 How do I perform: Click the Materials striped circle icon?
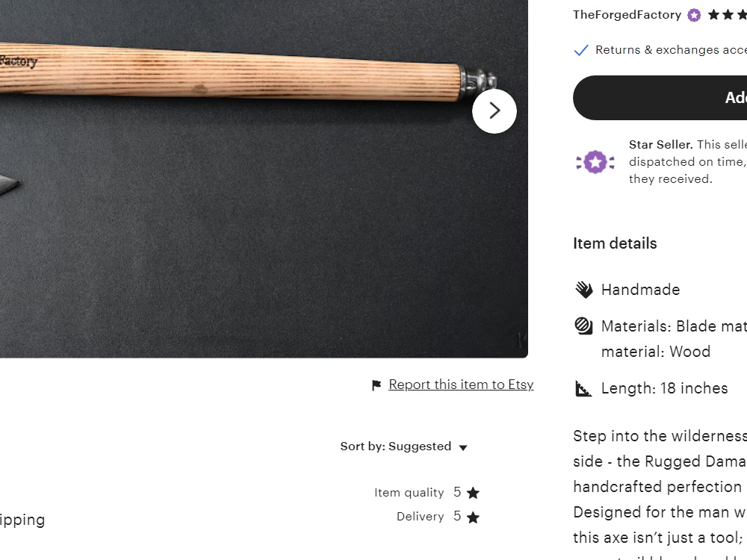click(583, 326)
